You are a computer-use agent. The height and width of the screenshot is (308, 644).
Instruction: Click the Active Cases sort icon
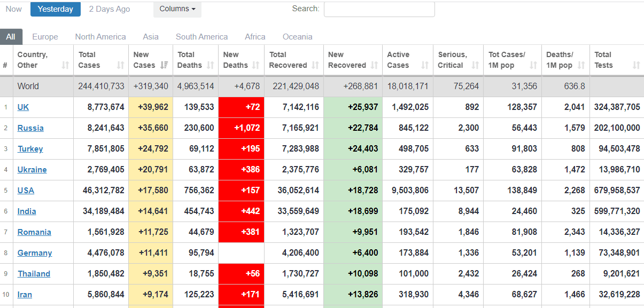[x=425, y=65]
